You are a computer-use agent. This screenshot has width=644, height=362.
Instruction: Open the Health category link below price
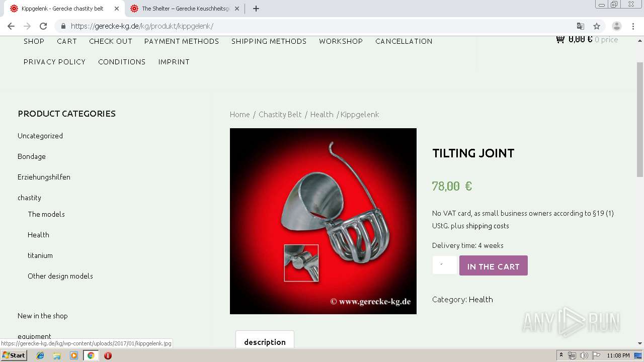point(480,300)
